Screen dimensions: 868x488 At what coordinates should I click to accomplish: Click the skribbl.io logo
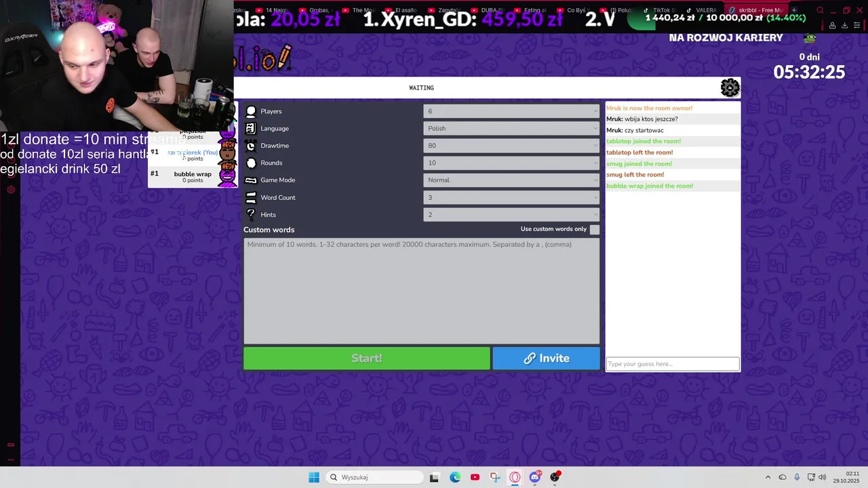point(264,60)
